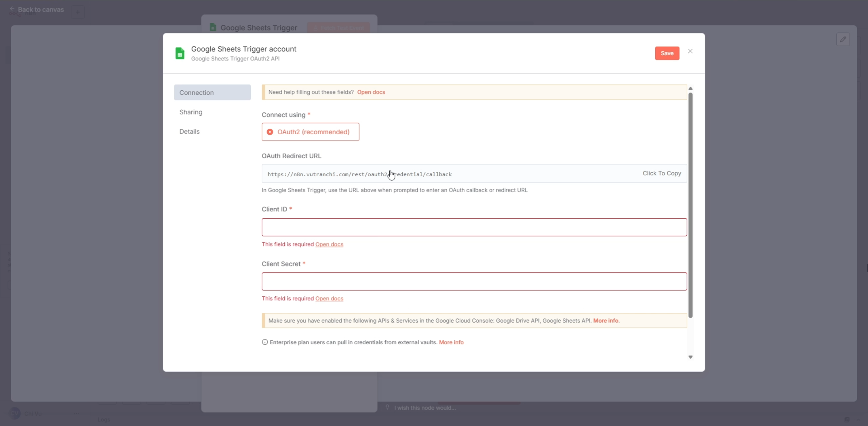Open docs link in help banner

pos(371,92)
